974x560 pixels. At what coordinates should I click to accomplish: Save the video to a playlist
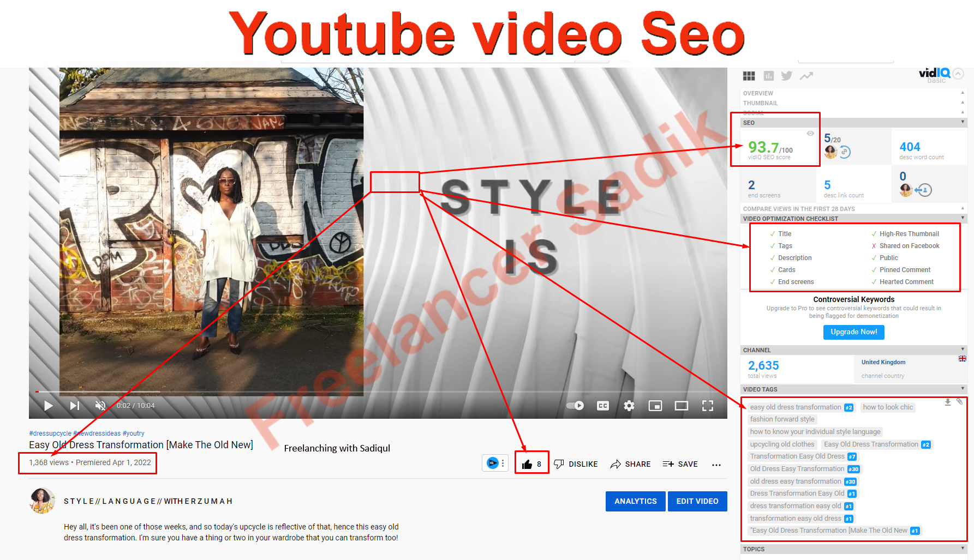[680, 464]
